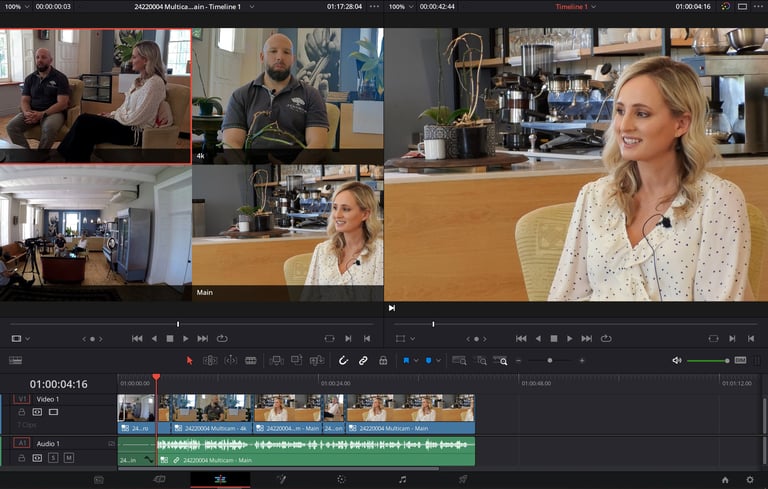768x489 pixels.
Task: Toggle the DIM audio button
Action: coord(741,360)
